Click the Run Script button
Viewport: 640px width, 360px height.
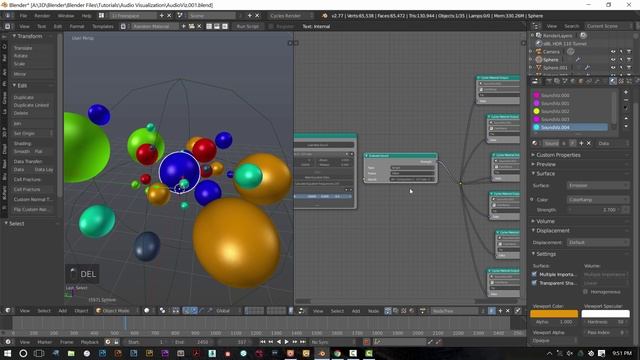247,26
